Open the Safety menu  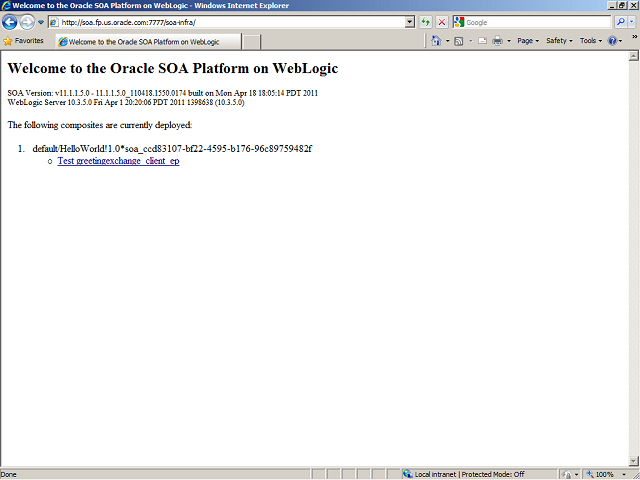(558, 41)
